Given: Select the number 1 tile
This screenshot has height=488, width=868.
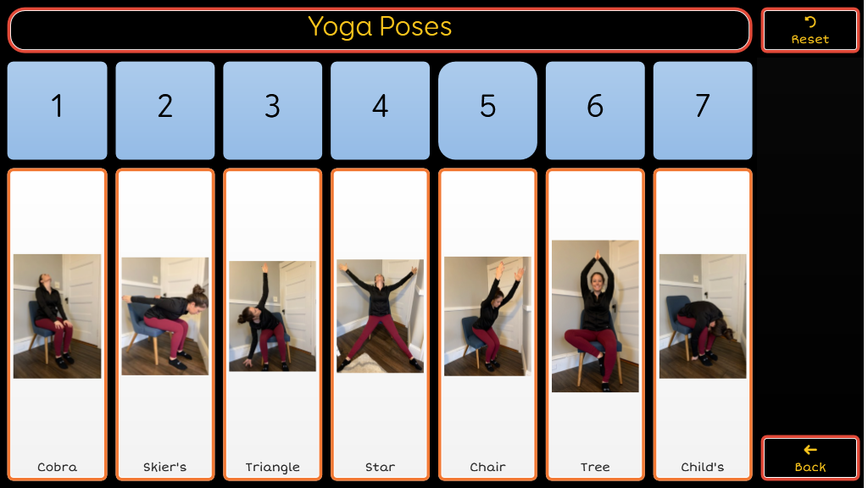Looking at the screenshot, I should pos(57,111).
